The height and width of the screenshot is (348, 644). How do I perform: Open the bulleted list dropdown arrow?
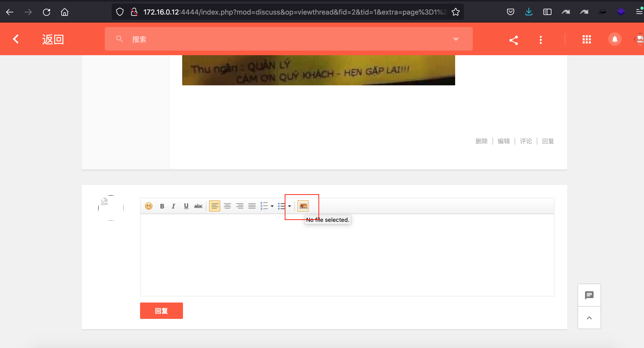point(290,206)
